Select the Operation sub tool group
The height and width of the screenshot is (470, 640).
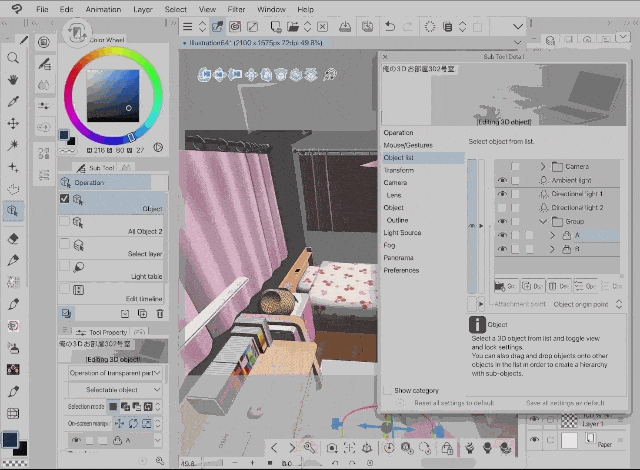click(113, 182)
